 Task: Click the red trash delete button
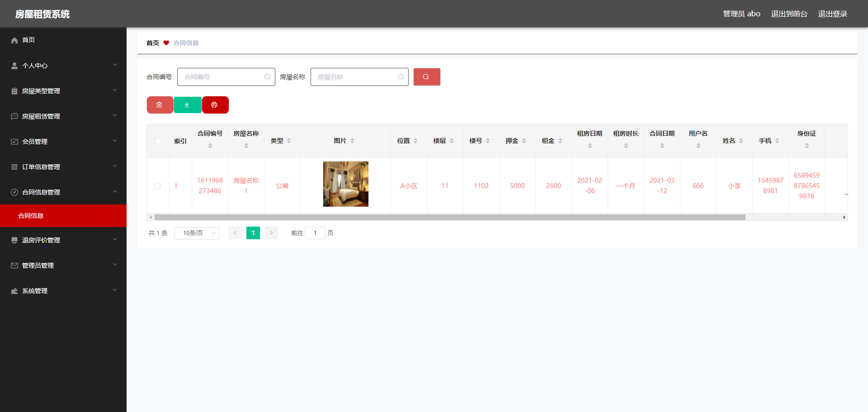(x=160, y=105)
